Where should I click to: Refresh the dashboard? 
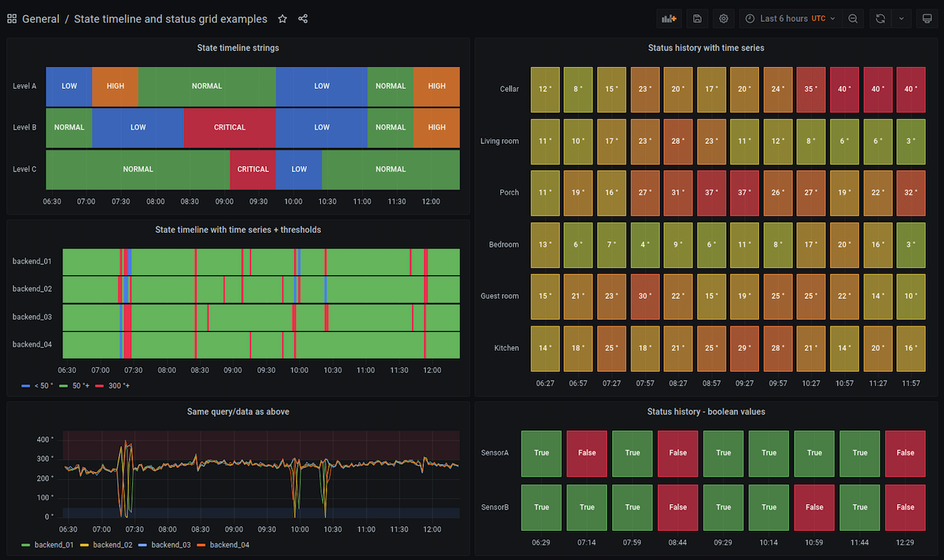(x=879, y=17)
